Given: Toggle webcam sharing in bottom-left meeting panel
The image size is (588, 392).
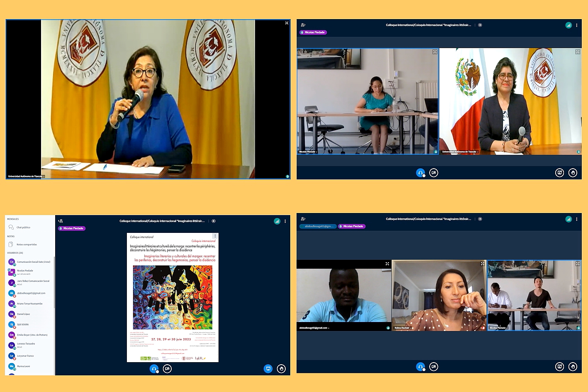Looking at the screenshot, I should (167, 369).
